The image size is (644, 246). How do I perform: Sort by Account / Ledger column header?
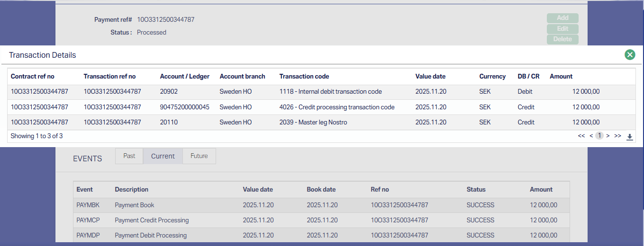(185, 77)
